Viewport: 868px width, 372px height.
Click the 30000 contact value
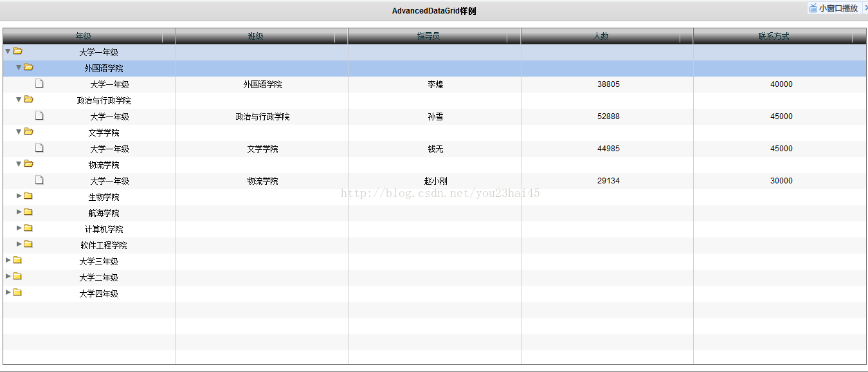click(781, 181)
